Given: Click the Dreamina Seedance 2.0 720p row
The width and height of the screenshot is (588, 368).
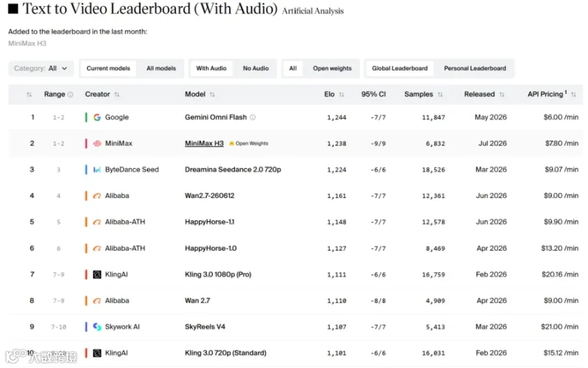Looking at the screenshot, I should 295,169.
